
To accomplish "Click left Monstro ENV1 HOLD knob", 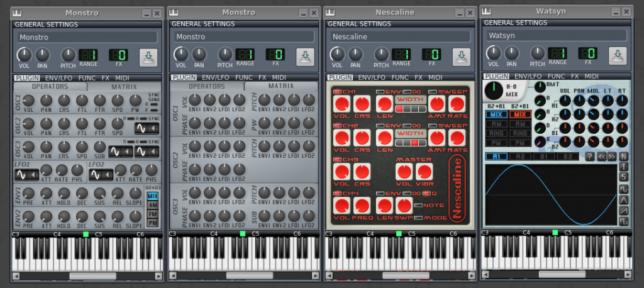I will coord(64,194).
